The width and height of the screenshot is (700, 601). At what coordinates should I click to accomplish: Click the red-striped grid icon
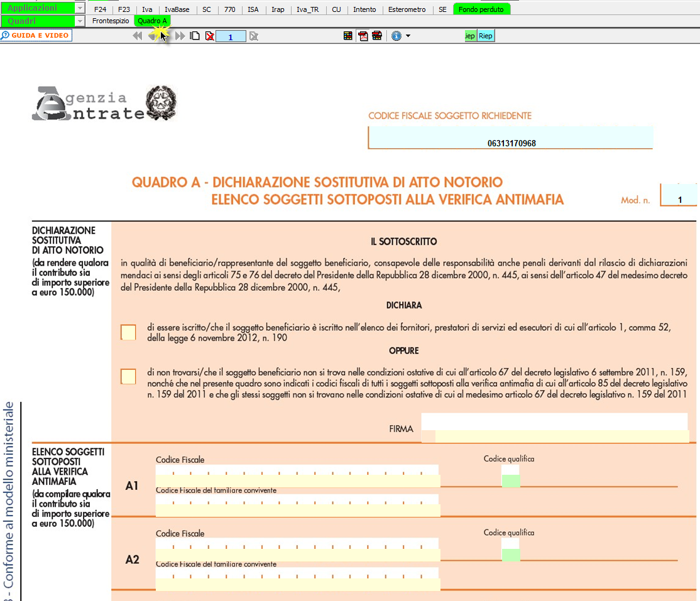[x=377, y=36]
